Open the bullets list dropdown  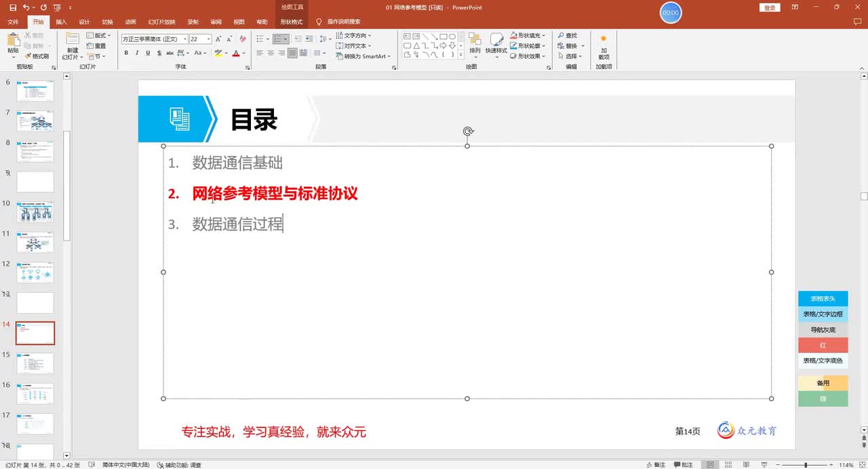268,39
